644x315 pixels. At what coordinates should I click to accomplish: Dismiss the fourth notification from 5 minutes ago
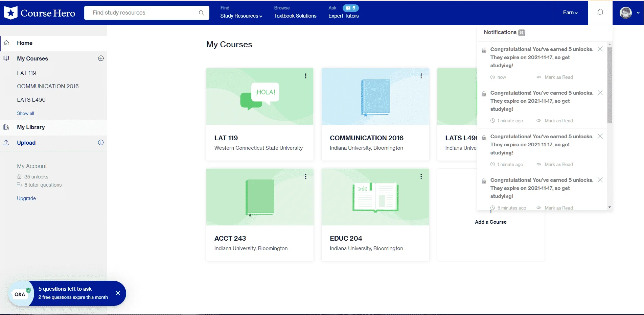pos(600,180)
